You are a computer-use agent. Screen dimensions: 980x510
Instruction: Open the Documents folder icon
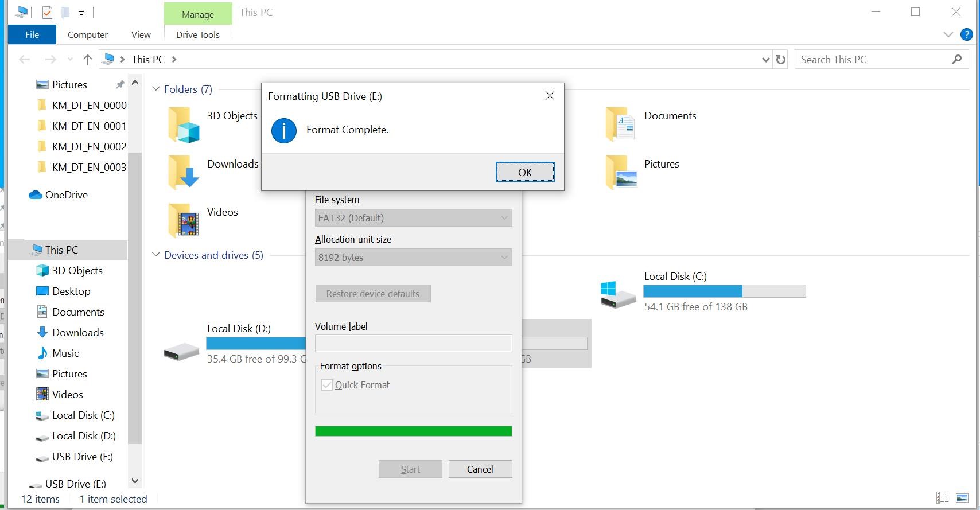tap(620, 124)
